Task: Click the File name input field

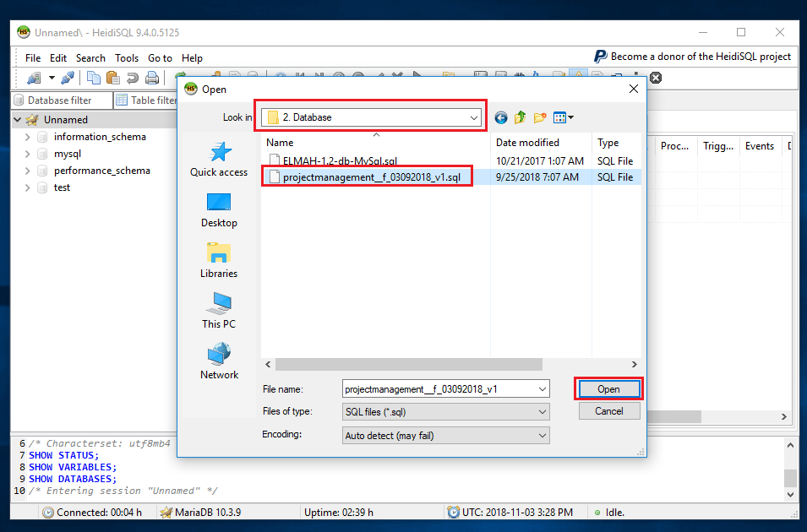Action: pos(439,389)
